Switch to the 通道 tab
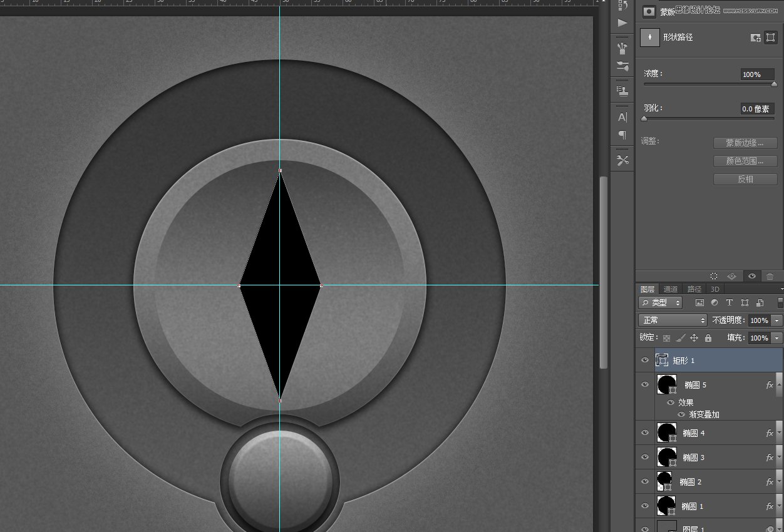This screenshot has height=532, width=784. click(x=671, y=289)
